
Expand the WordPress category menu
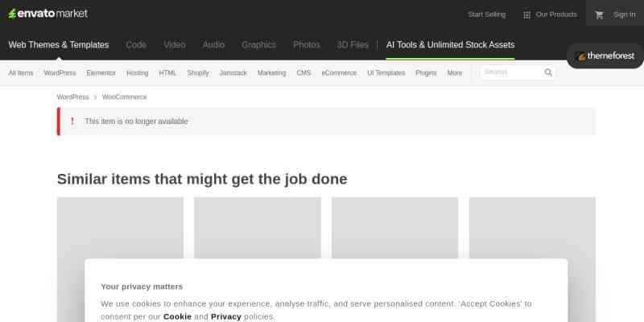[x=60, y=72]
